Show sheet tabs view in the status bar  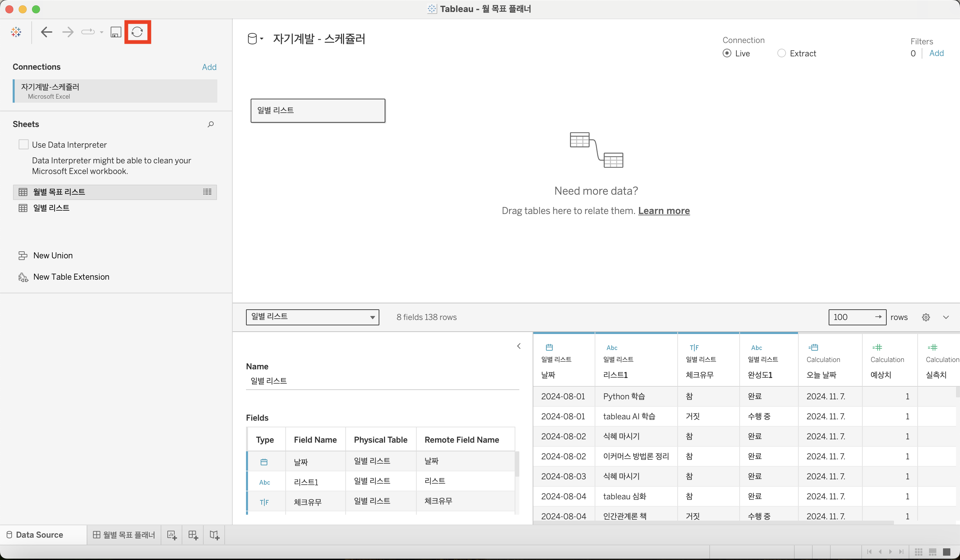pos(947,552)
